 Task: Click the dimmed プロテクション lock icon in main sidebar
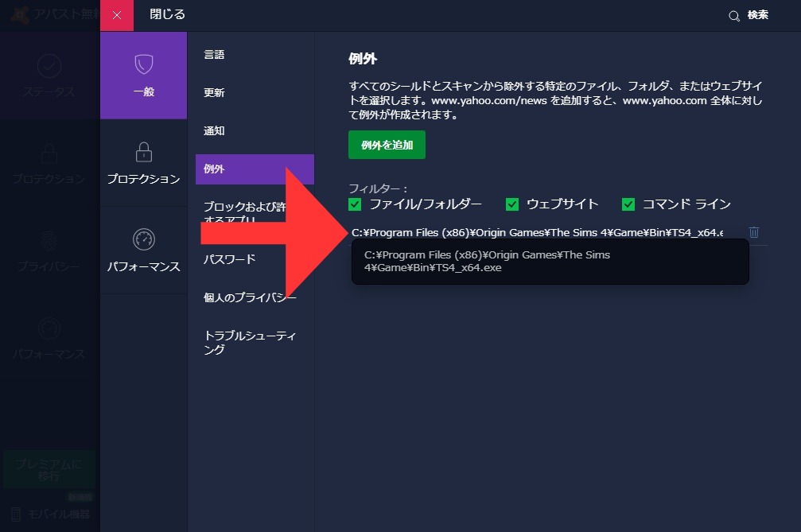click(x=49, y=153)
